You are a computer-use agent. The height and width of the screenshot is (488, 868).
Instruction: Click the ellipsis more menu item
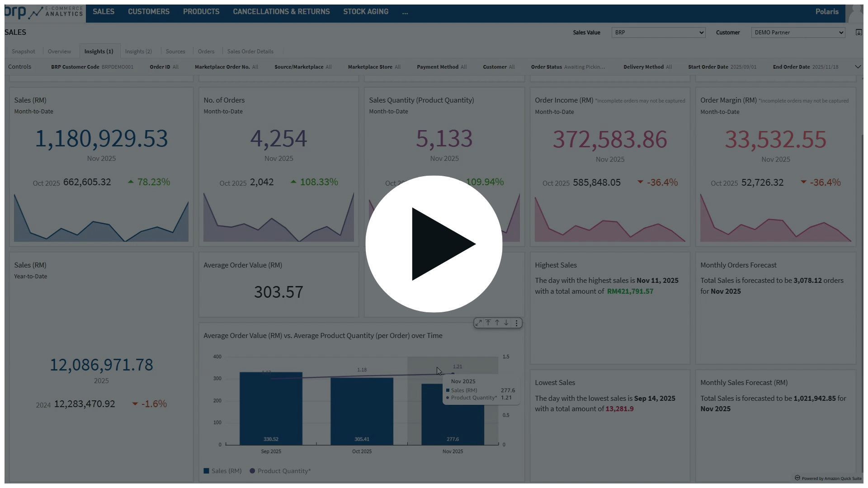click(x=405, y=13)
